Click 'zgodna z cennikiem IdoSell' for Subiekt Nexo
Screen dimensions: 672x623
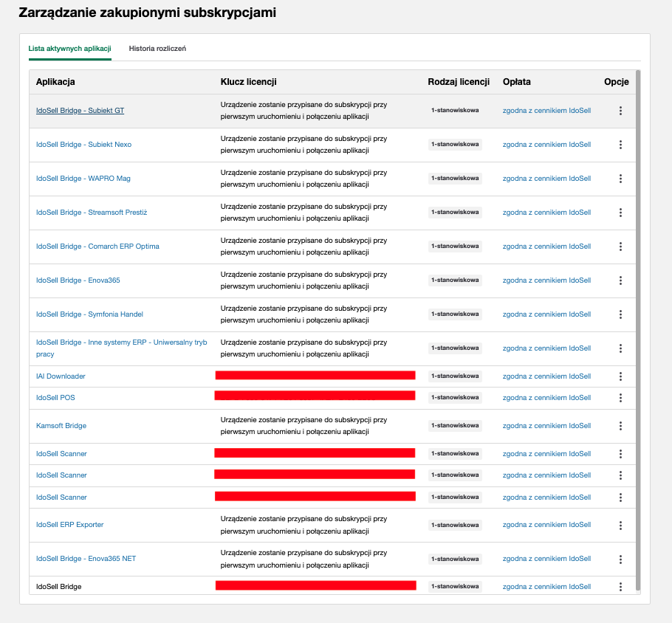[x=546, y=145]
